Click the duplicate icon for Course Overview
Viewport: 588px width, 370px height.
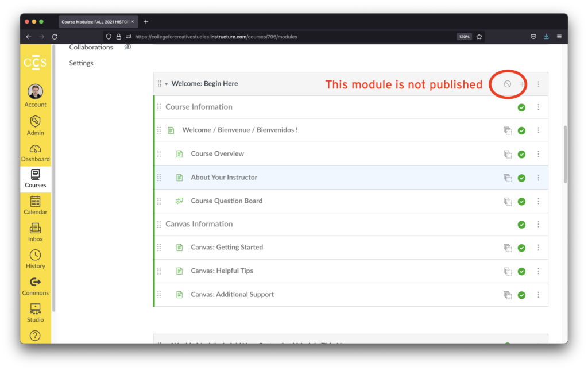tap(508, 154)
